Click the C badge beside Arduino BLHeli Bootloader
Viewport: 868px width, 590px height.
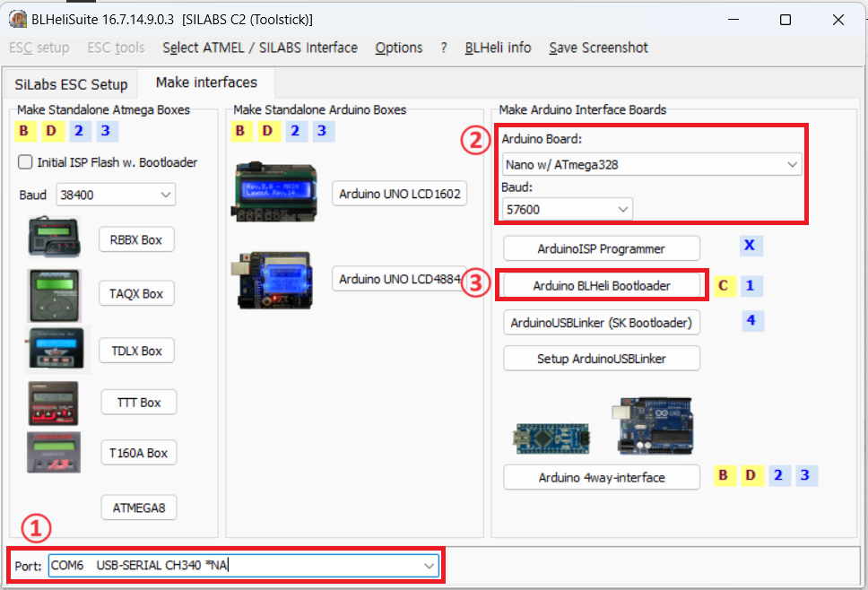click(x=724, y=286)
